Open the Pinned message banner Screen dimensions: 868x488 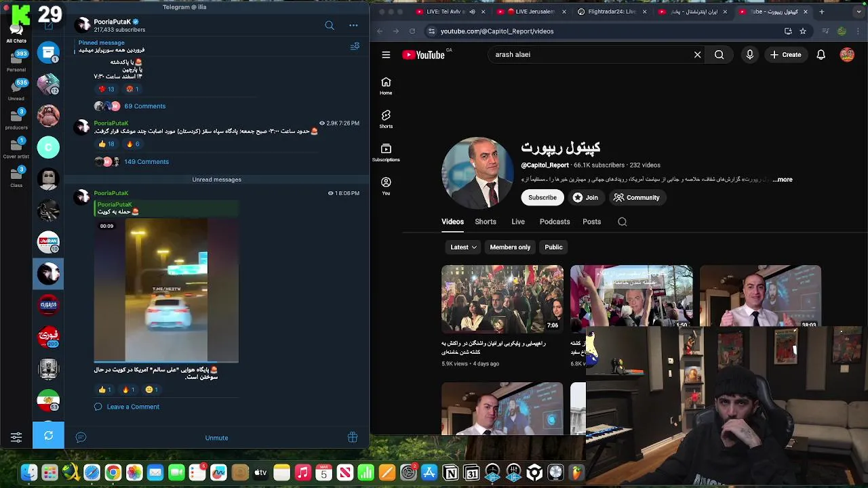(x=210, y=46)
